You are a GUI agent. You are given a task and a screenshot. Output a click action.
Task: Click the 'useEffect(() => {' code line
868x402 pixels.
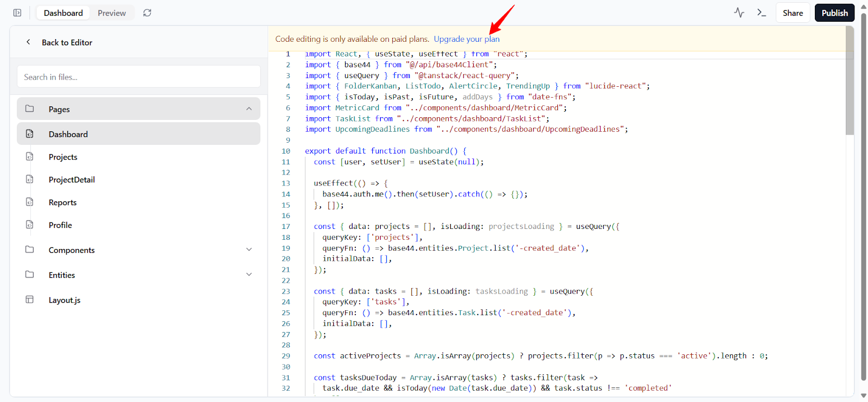click(x=350, y=183)
